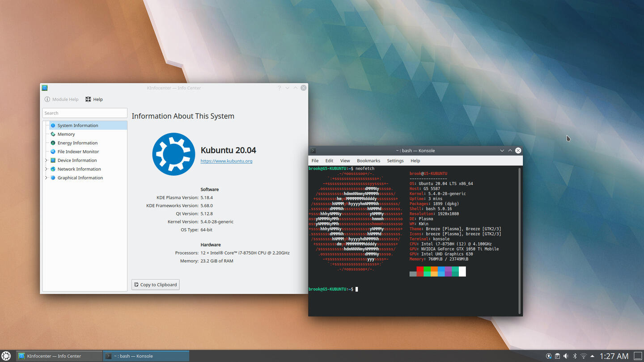The height and width of the screenshot is (362, 644).
Task: Show hidden system tray icons arrow
Action: (x=593, y=356)
